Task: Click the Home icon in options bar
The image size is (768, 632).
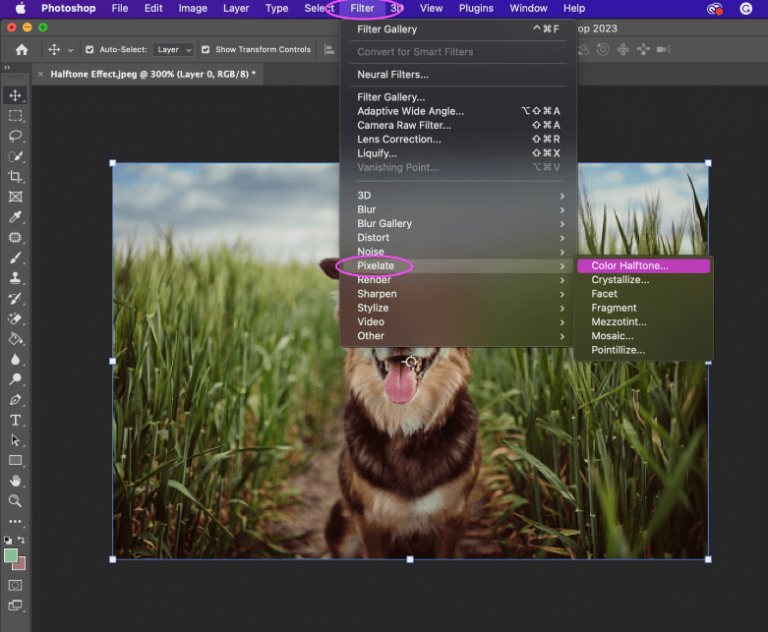Action: tap(22, 49)
